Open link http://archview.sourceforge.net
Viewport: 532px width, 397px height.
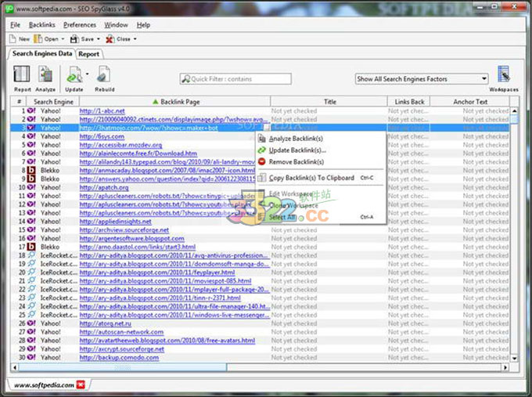(x=124, y=230)
